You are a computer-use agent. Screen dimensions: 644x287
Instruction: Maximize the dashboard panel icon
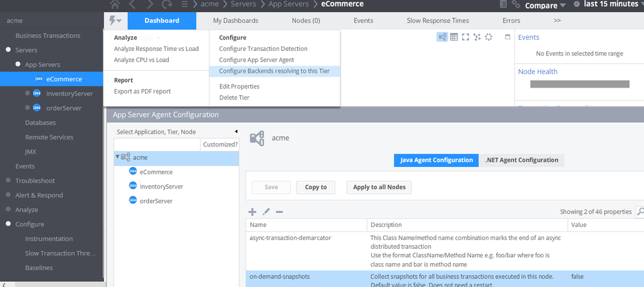tap(507, 37)
